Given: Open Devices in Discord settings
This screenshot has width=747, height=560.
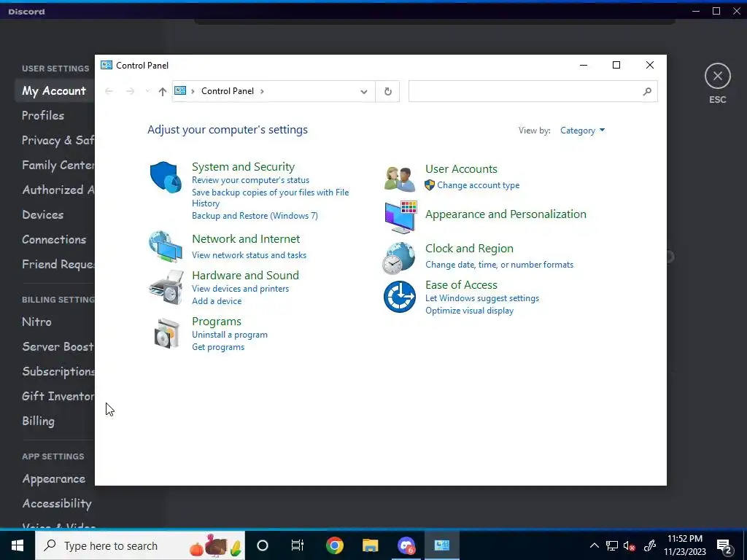Looking at the screenshot, I should (x=43, y=215).
